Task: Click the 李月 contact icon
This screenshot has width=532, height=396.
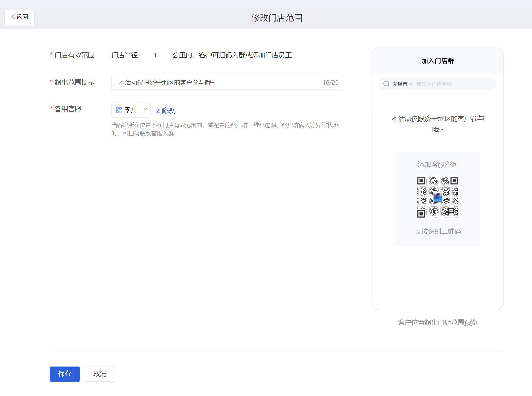Action: pos(119,110)
